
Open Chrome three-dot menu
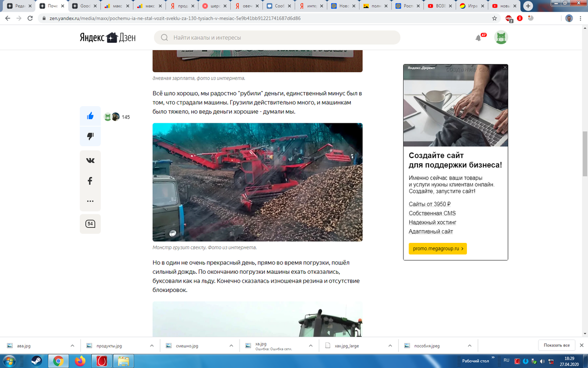582,18
